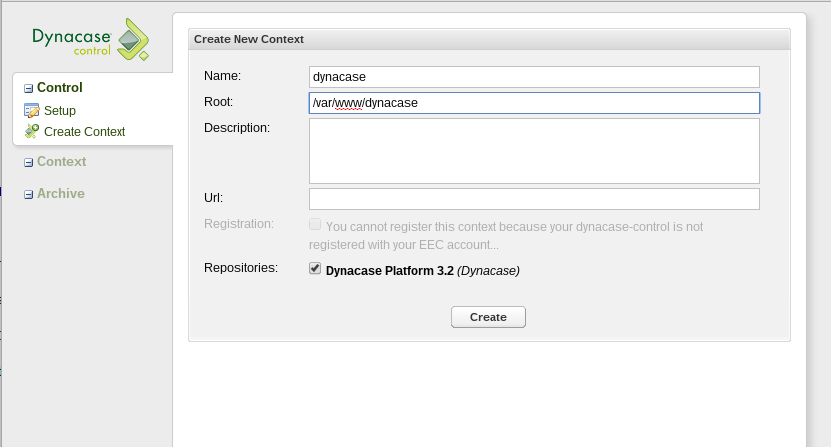Screen dimensions: 831x447
Task: Focus the Url input field
Action: point(534,199)
